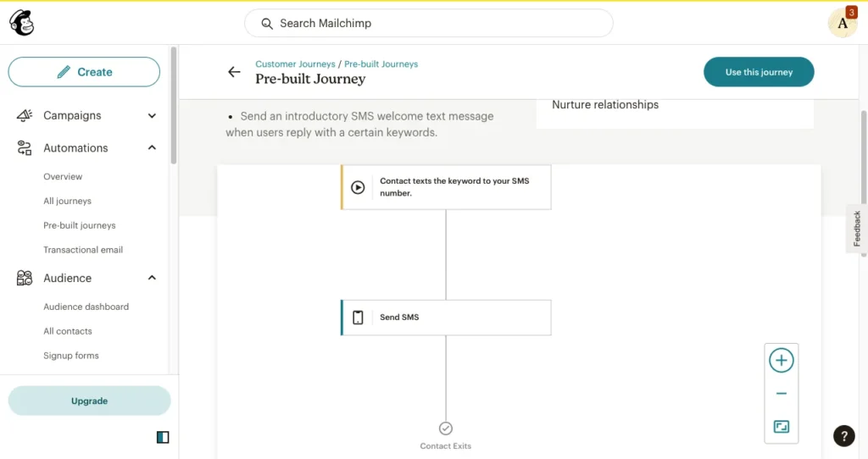Open Transactional email
Screen dimensions: 868x459
click(x=83, y=250)
